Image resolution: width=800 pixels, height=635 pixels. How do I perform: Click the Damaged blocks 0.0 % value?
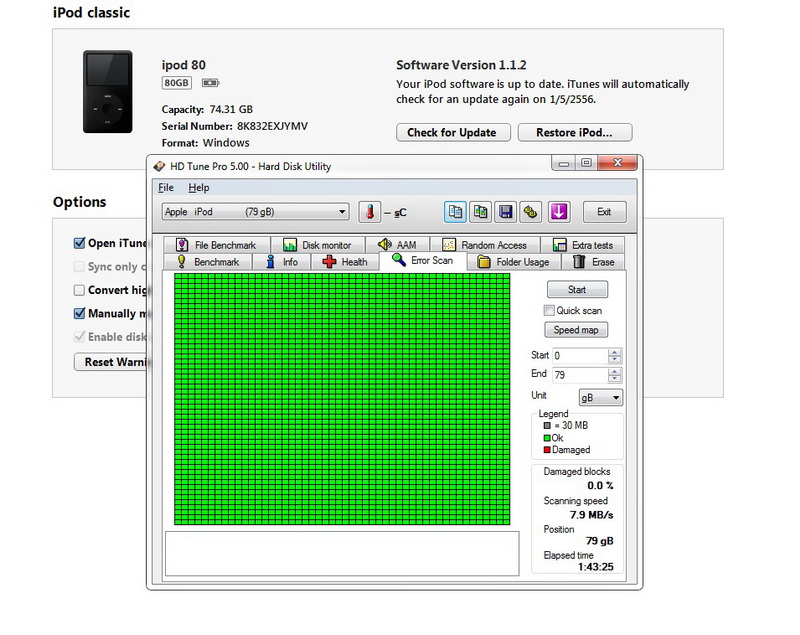click(601, 486)
